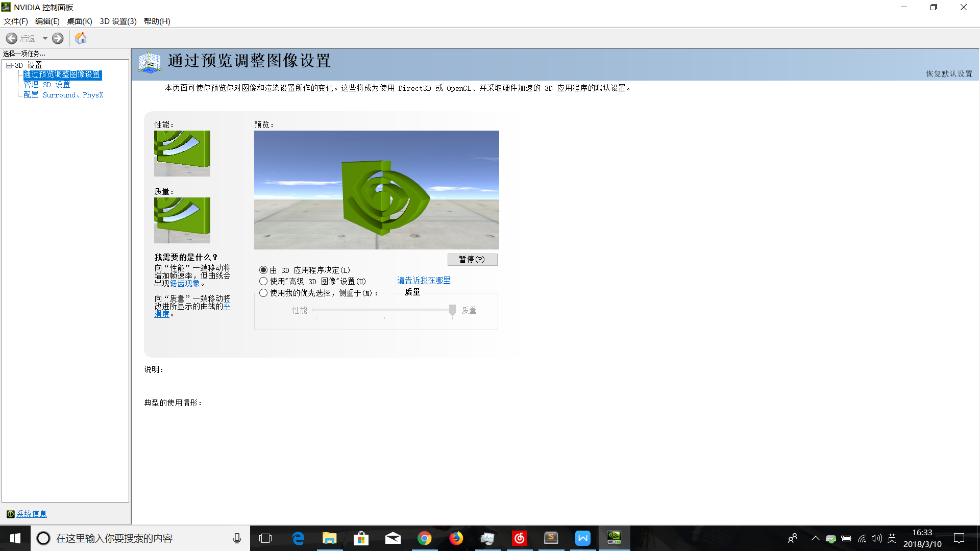Click the Back arrow toolbar icon
This screenshot has height=551, width=980.
click(12, 38)
